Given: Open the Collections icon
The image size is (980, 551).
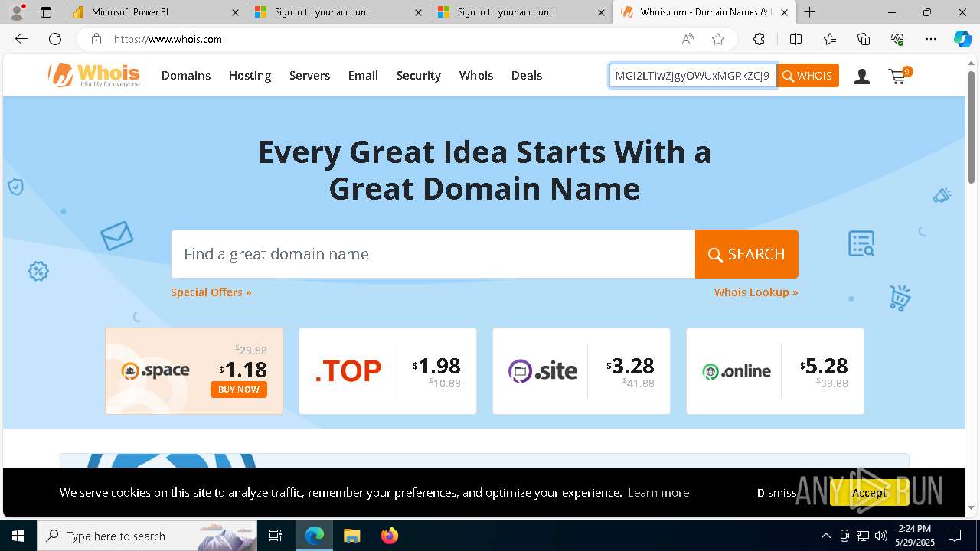Looking at the screenshot, I should 864,39.
